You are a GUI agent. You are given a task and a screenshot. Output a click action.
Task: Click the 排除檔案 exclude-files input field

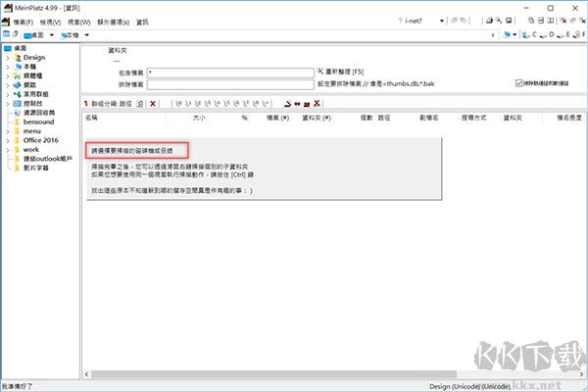pos(230,84)
